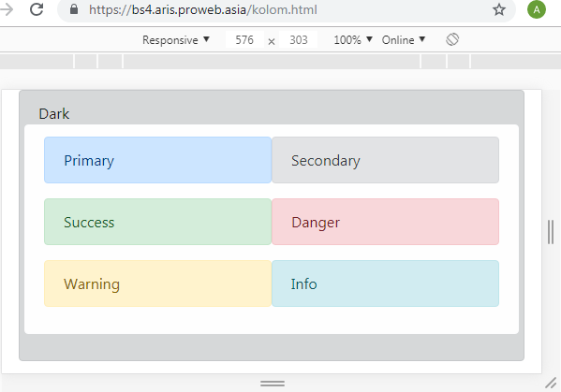Open the Responsive device dropdown

tap(176, 39)
